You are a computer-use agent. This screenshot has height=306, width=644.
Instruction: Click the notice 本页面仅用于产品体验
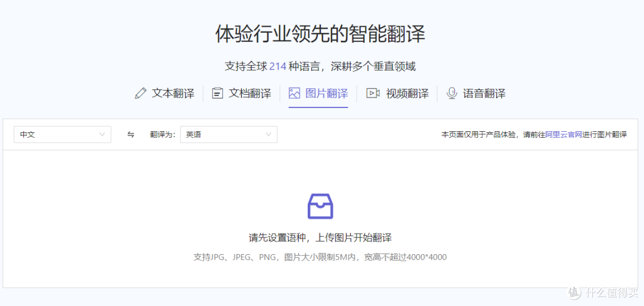click(x=478, y=134)
